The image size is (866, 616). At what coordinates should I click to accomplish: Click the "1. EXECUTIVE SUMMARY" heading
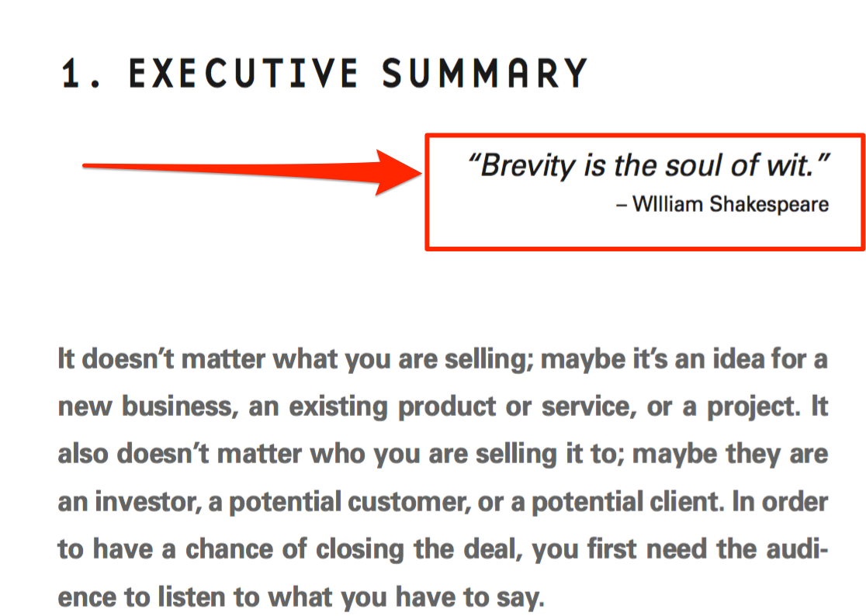(324, 73)
